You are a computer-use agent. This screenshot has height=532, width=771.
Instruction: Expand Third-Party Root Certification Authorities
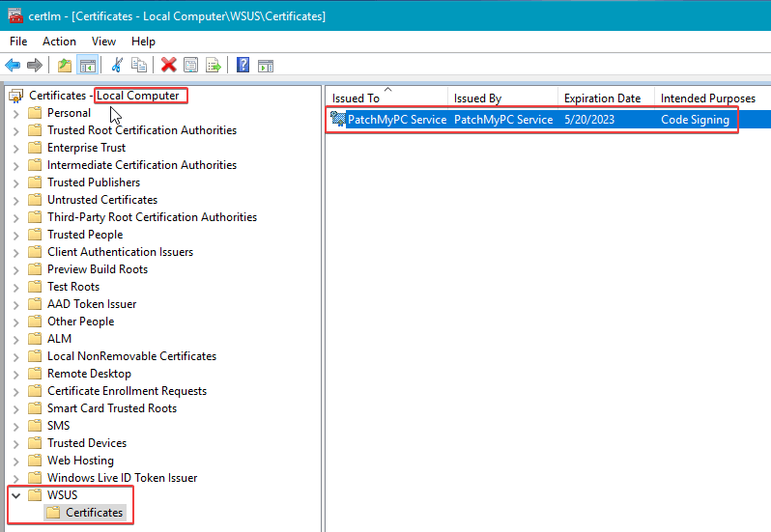[16, 218]
